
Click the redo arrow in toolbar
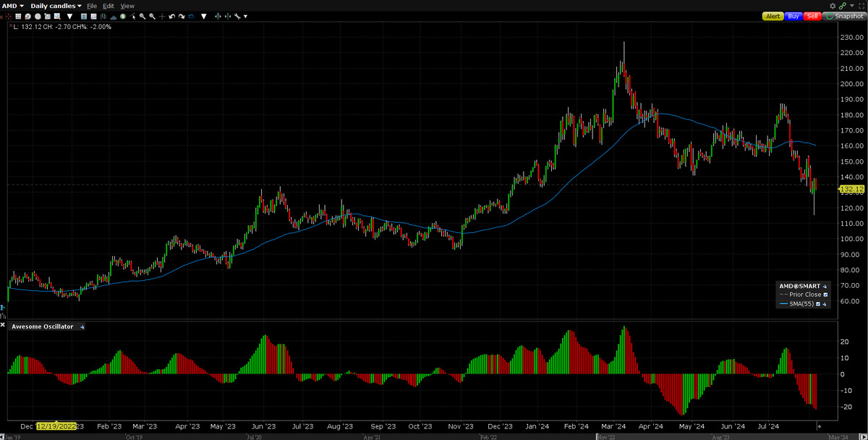(x=180, y=16)
